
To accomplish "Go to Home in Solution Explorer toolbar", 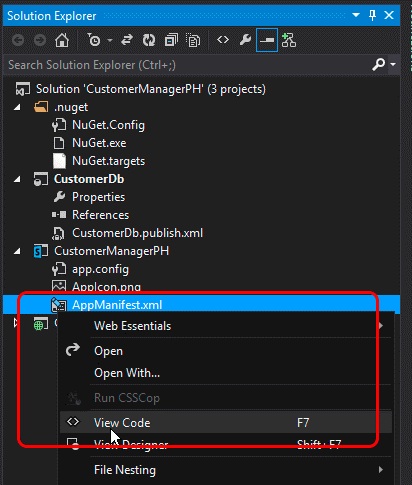I will pyautogui.click(x=62, y=40).
